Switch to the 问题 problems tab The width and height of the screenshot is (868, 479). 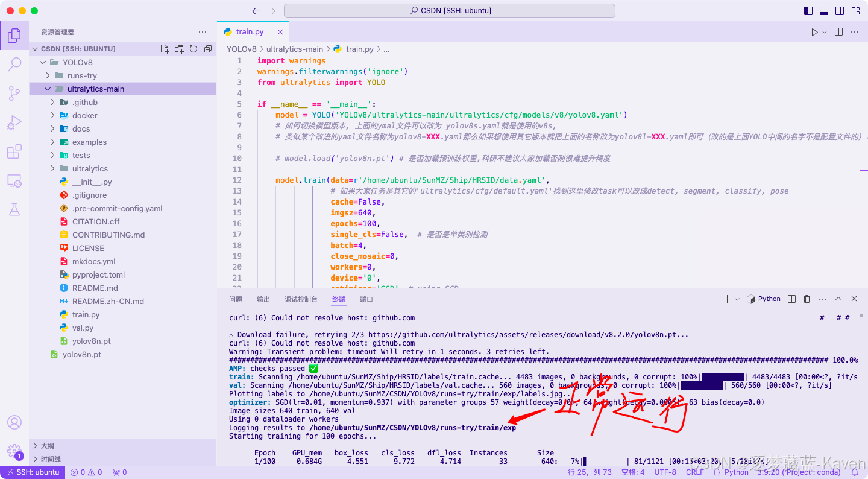(236, 299)
